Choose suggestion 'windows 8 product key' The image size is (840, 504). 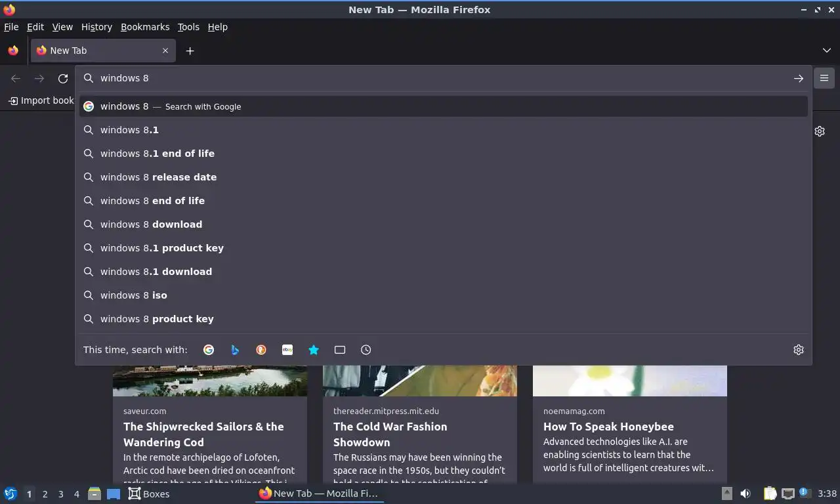pyautogui.click(x=444, y=319)
